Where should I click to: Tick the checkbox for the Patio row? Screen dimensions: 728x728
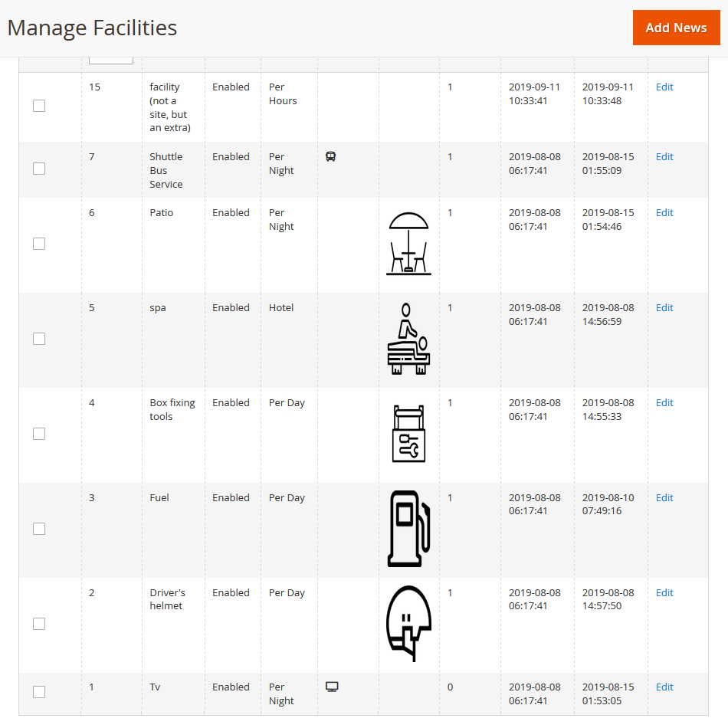(39, 244)
